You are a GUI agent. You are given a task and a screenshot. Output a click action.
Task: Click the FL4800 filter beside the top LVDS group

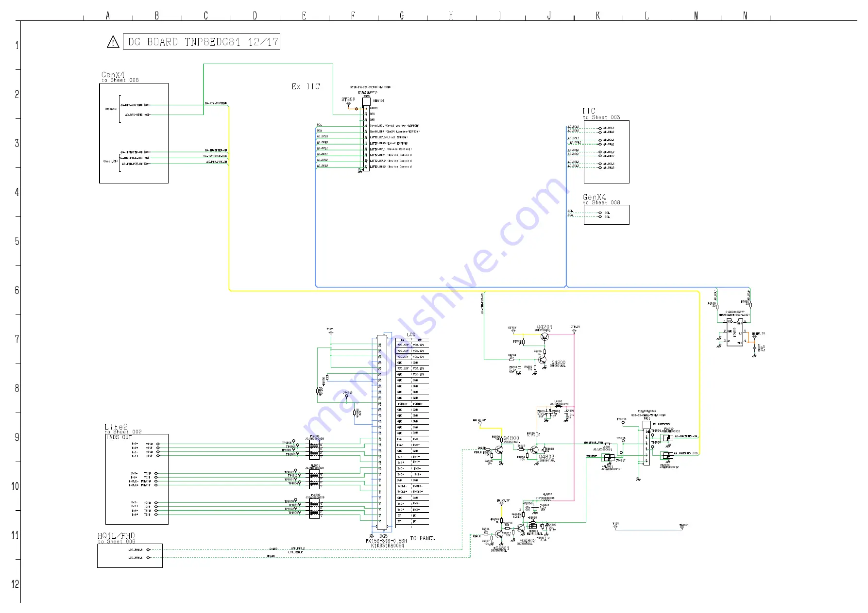tap(315, 450)
